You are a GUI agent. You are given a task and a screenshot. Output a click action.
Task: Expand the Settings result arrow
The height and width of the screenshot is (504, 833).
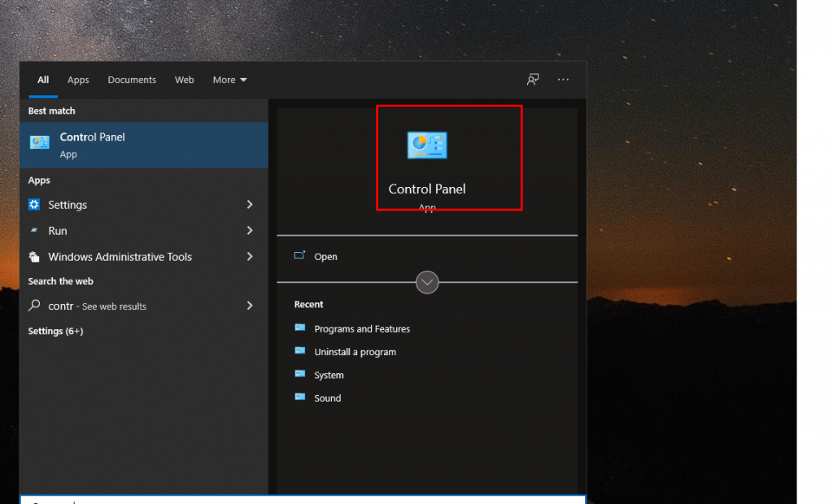tap(250, 205)
